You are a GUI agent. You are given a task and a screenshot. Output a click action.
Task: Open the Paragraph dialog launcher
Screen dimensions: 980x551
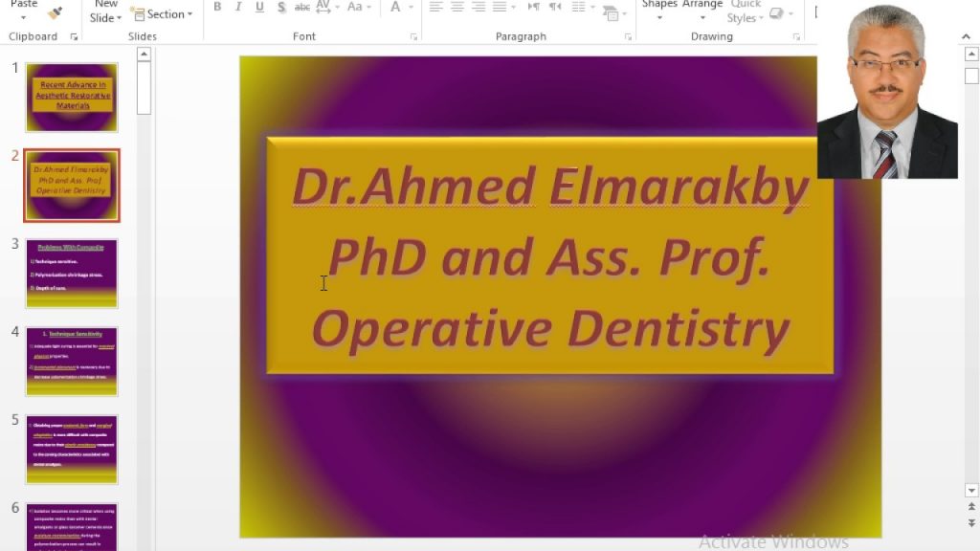coord(628,37)
